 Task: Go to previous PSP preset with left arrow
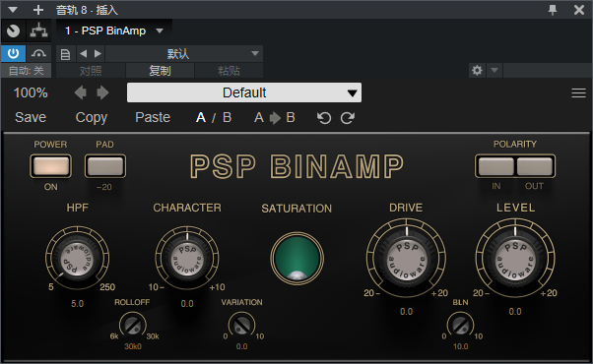pos(80,92)
